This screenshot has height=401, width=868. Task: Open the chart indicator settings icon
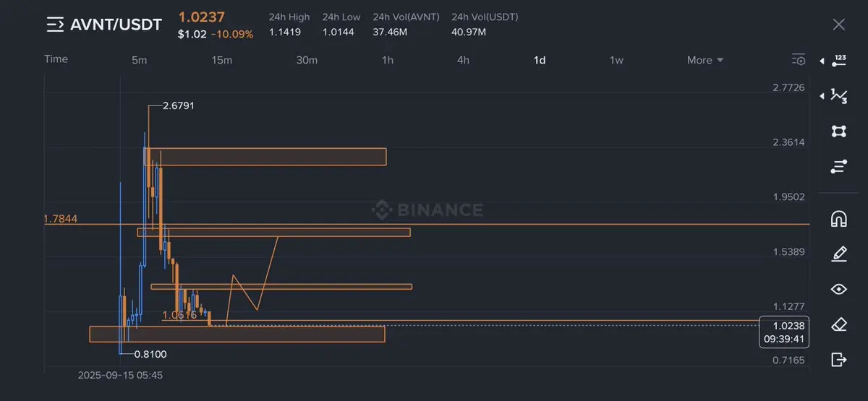point(799,59)
